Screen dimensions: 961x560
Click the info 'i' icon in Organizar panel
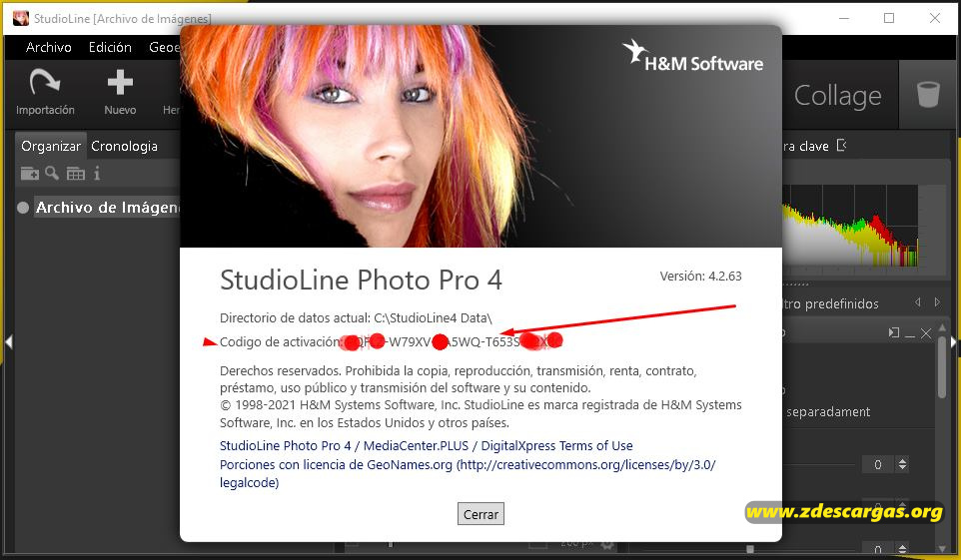click(x=97, y=174)
